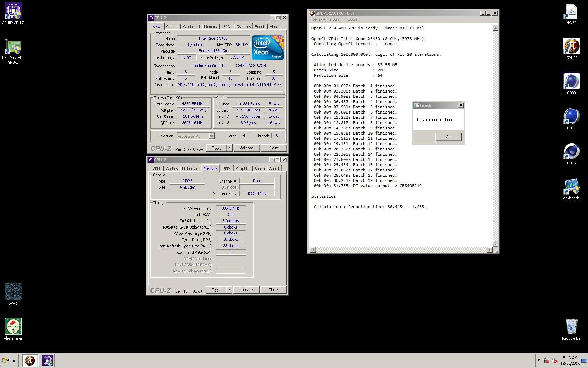Click PI value output line CB840E219

tap(367, 186)
